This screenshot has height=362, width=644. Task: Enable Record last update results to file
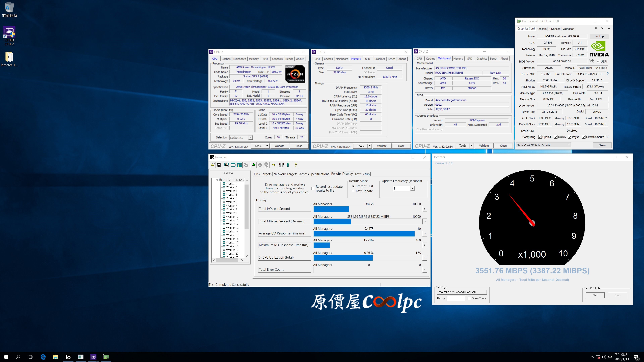point(313,188)
